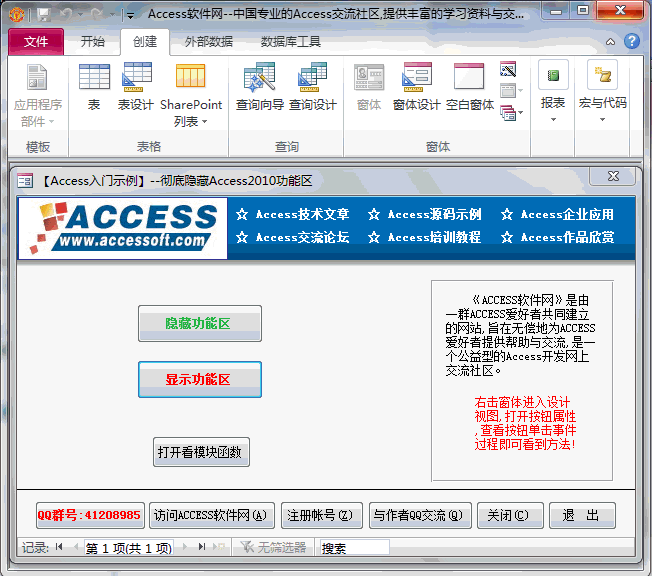Create a new table with 表 icon

pos(94,88)
